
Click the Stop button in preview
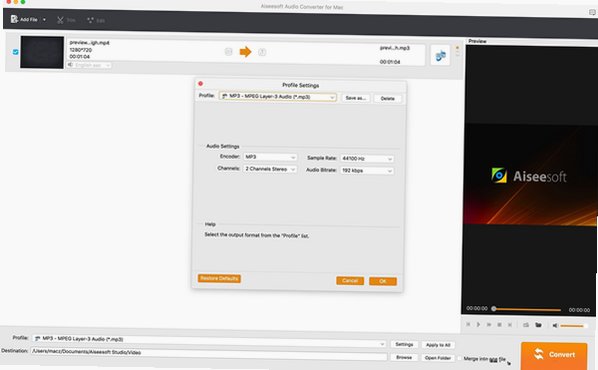(499, 325)
